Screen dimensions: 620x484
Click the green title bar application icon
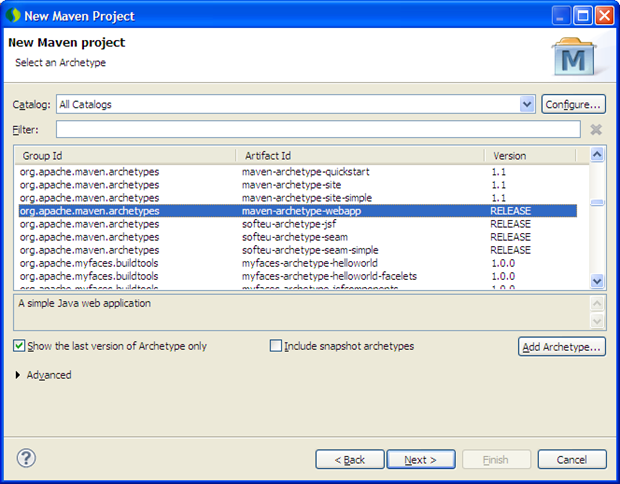[13, 15]
